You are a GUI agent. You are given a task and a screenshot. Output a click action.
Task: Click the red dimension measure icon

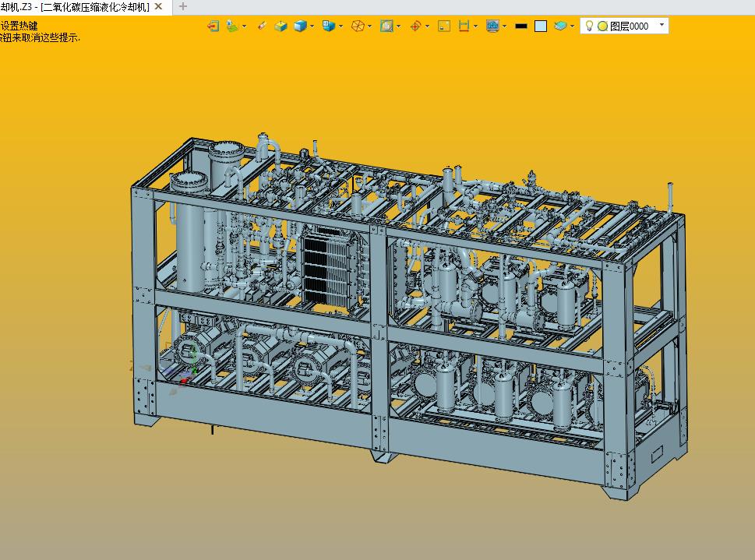tap(464, 26)
